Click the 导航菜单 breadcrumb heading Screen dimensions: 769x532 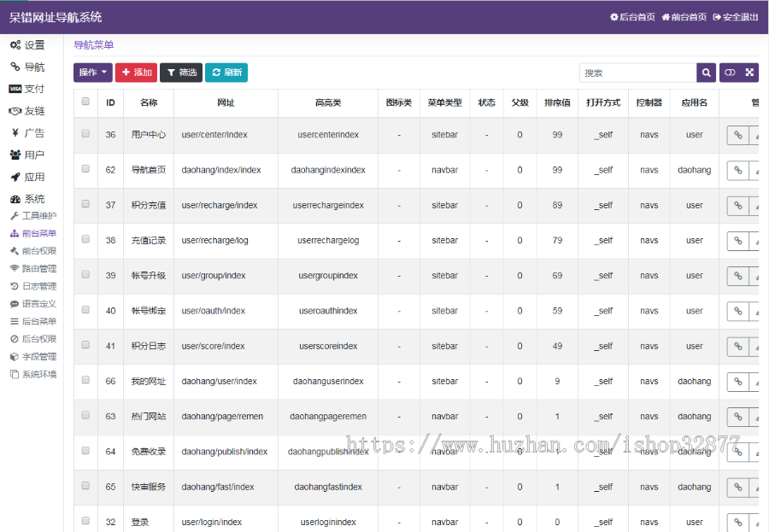pyautogui.click(x=94, y=45)
